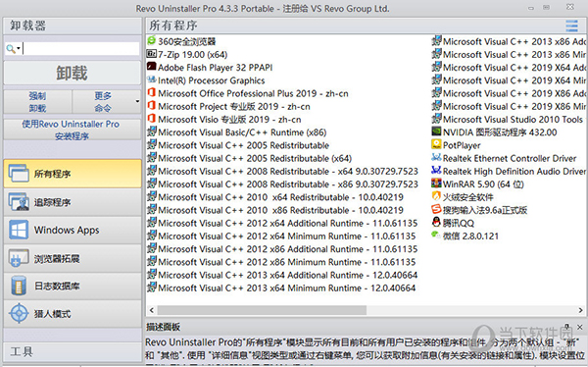Click the Windows Apps logo icon
This screenshot has height=367, width=588.
[x=19, y=230]
